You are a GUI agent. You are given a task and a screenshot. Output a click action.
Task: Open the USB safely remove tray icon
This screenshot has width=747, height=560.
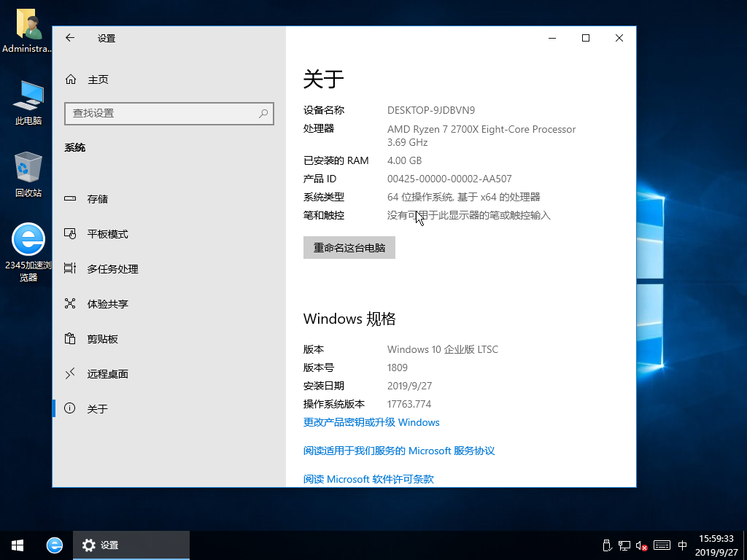[607, 545]
